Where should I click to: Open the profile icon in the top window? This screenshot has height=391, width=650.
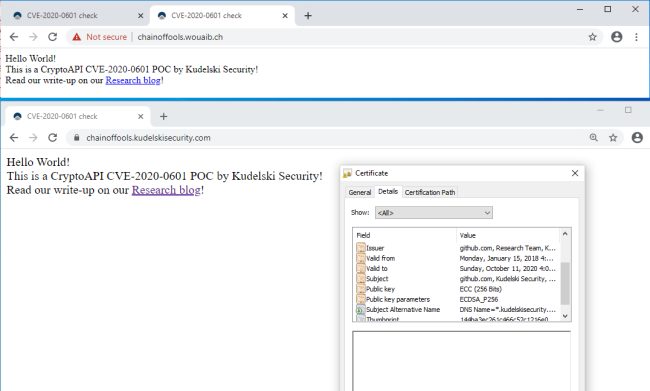click(x=616, y=37)
